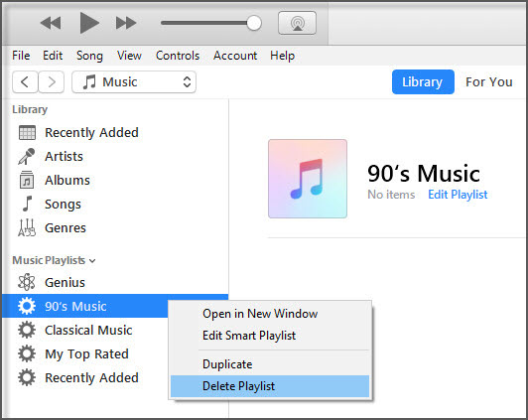This screenshot has height=420, width=528.
Task: Select the Library tab button
Action: pos(423,81)
